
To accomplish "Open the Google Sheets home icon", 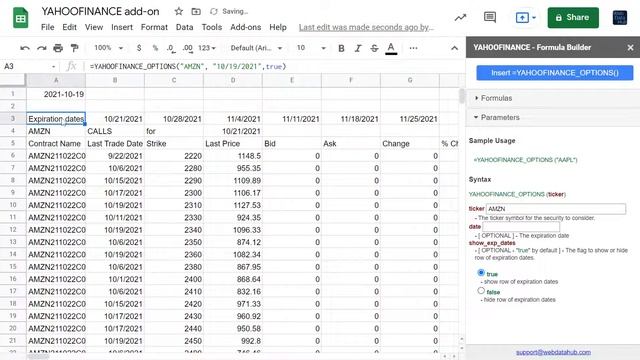I will [x=20, y=18].
